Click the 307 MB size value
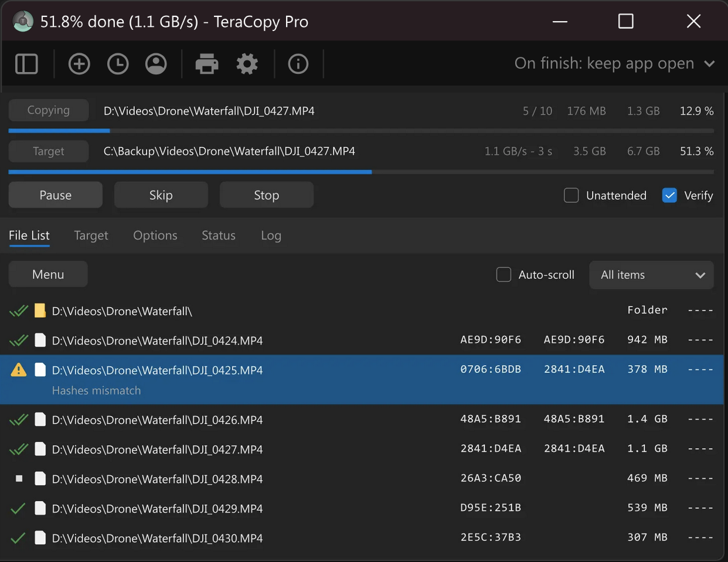Image resolution: width=728 pixels, height=562 pixels. coord(647,537)
